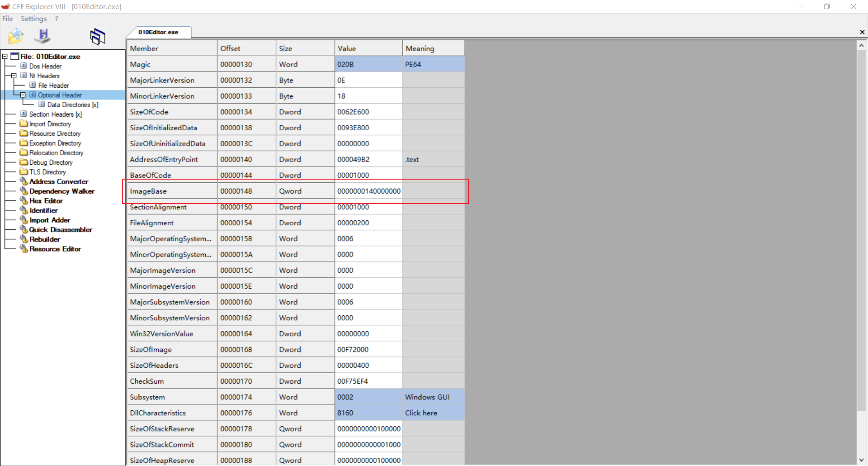Select the 010Editor.exe document tab
868x466 pixels.
point(158,32)
